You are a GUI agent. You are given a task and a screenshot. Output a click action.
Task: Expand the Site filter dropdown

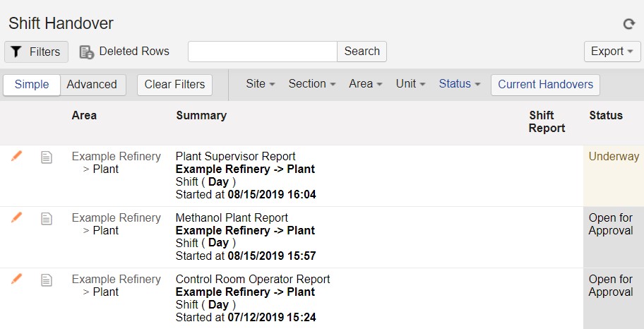(x=261, y=84)
